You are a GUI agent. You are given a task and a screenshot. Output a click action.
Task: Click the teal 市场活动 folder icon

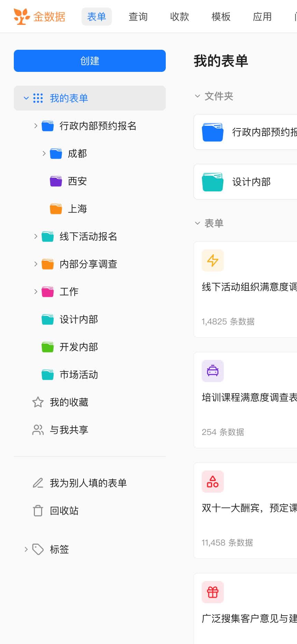point(48,375)
